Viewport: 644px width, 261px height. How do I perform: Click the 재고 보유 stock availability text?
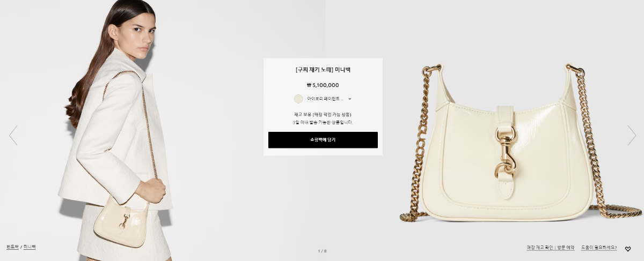click(323, 115)
